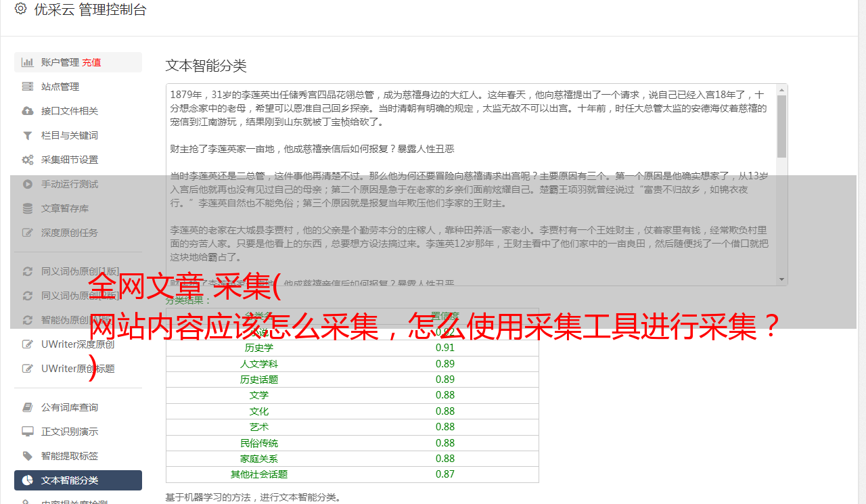
Task: Click the 优采云 管理控制台 header title
Action: (90, 9)
